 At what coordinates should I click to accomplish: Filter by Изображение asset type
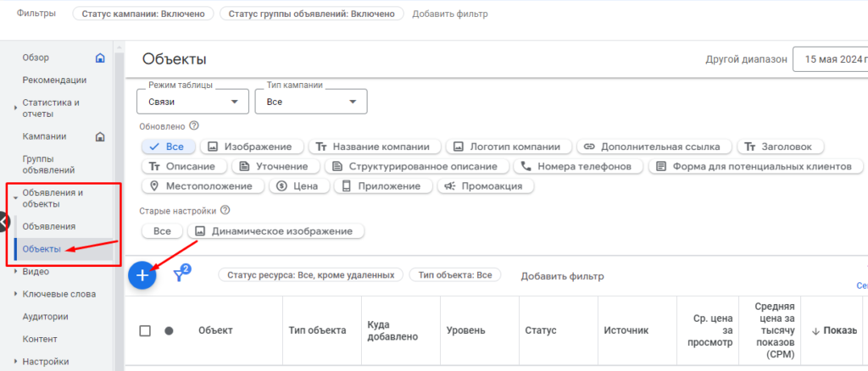click(251, 147)
